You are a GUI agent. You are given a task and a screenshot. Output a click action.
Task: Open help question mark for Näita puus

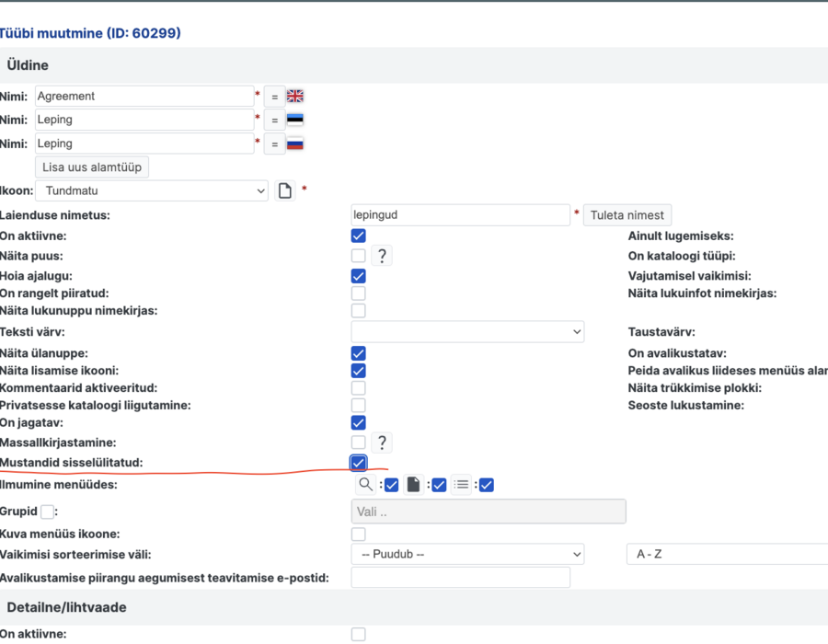tap(382, 256)
